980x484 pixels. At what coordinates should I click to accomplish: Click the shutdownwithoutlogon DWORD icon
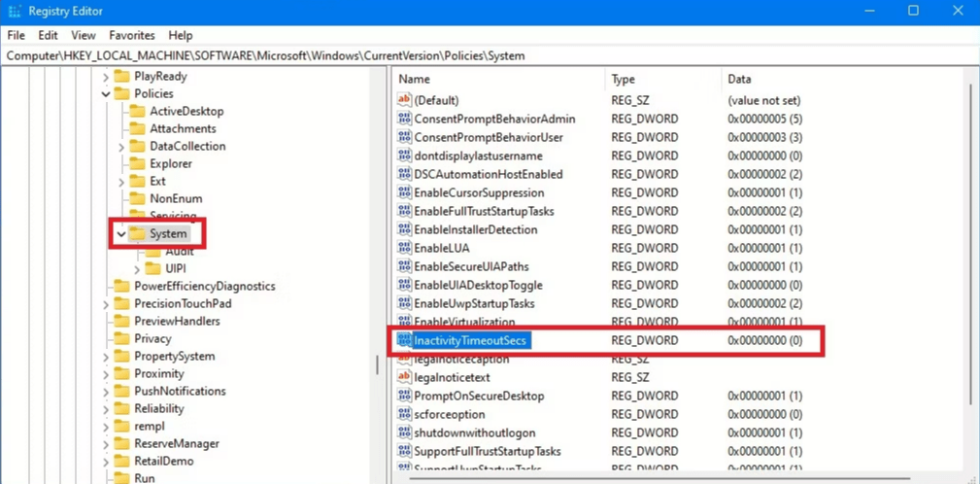tap(404, 432)
